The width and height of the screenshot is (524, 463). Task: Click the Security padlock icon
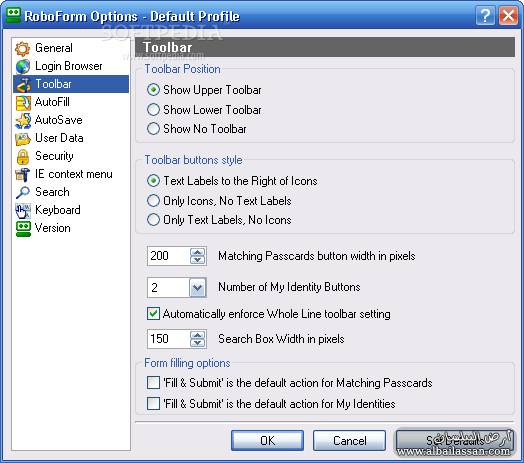pyautogui.click(x=22, y=156)
